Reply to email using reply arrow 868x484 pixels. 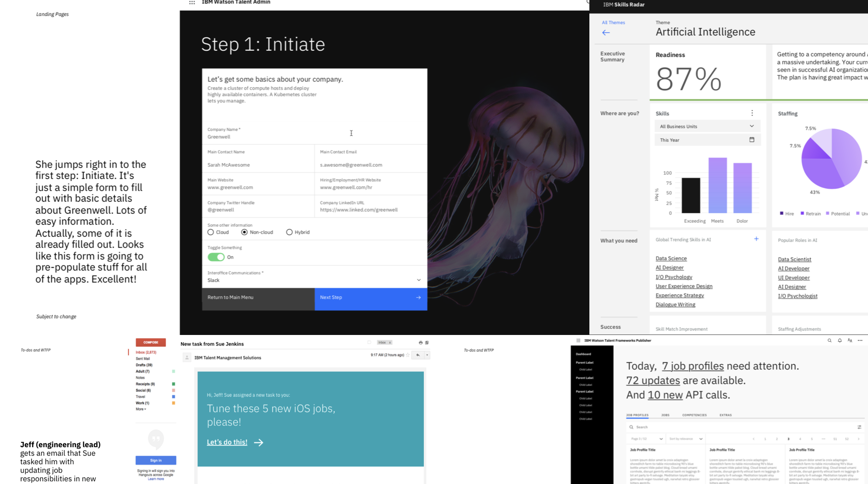point(418,355)
